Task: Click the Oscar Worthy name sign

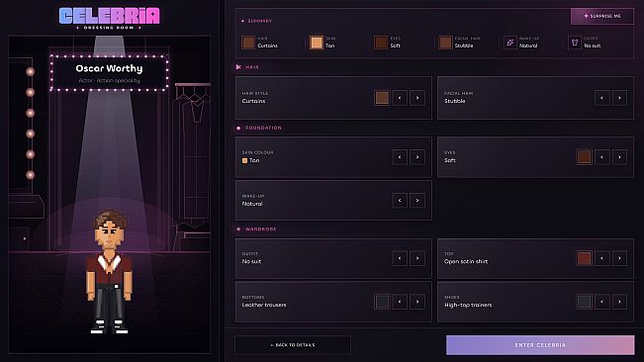Action: pos(109,72)
